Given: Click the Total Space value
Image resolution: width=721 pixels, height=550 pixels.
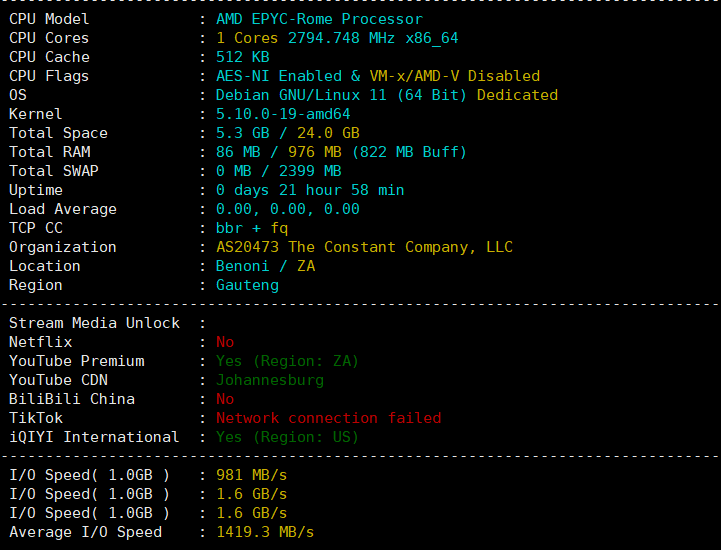Looking at the screenshot, I should coord(288,133).
